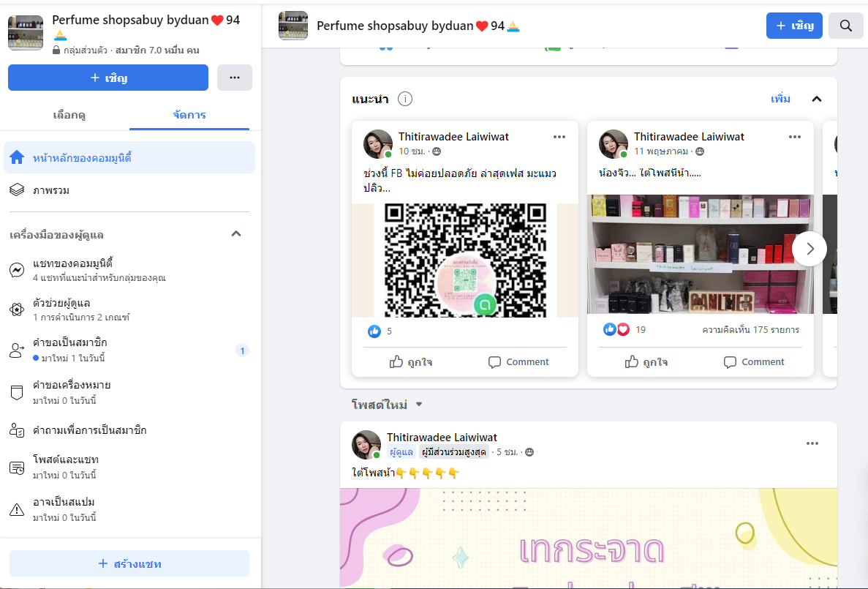Open the โพสต์ใหม่ sort dropdown

tap(387, 405)
